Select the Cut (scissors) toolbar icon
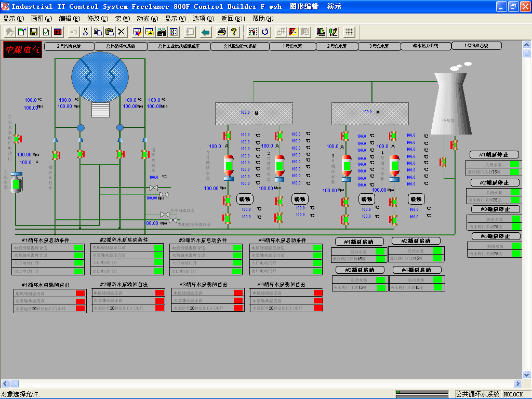Viewport: 532px width, 399px height. click(x=86, y=32)
